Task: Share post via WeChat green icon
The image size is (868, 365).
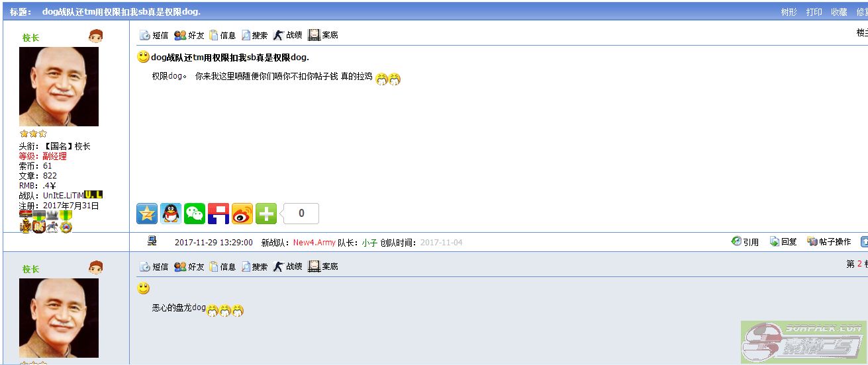Action: pyautogui.click(x=195, y=214)
